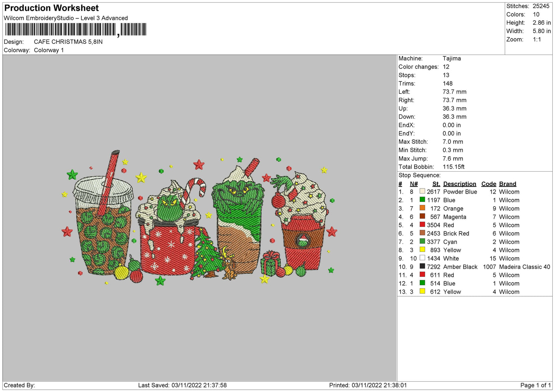Image resolution: width=555 pixels, height=392 pixels.
Task: Click the 'St.' column header
Action: point(436,184)
